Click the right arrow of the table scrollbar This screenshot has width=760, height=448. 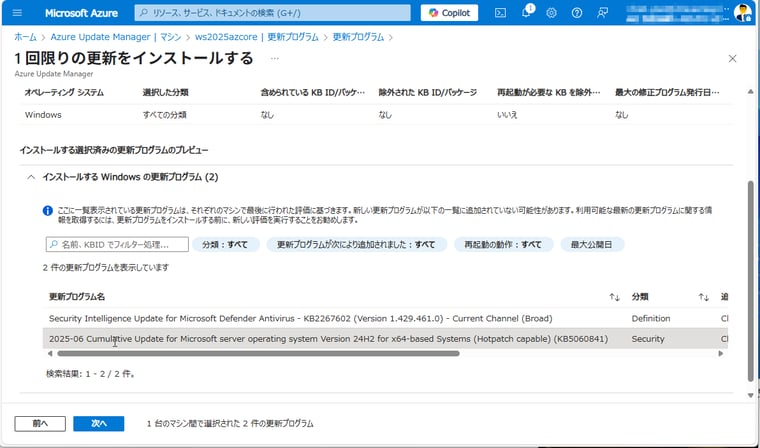click(x=721, y=353)
